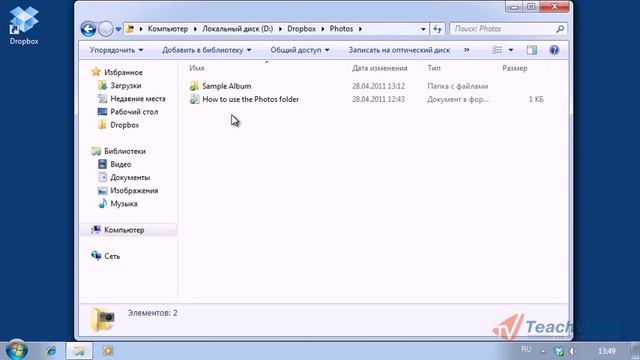Open Dropbox favorite in navigation pane

124,125
